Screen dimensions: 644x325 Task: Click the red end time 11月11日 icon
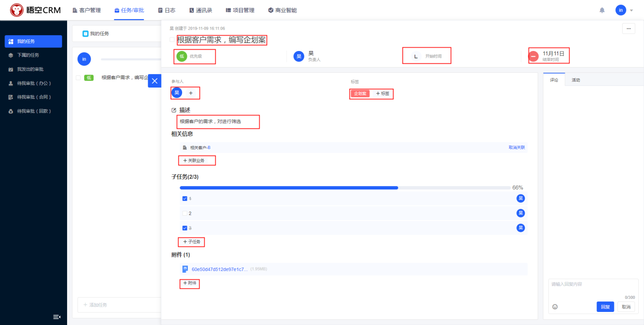coord(534,56)
